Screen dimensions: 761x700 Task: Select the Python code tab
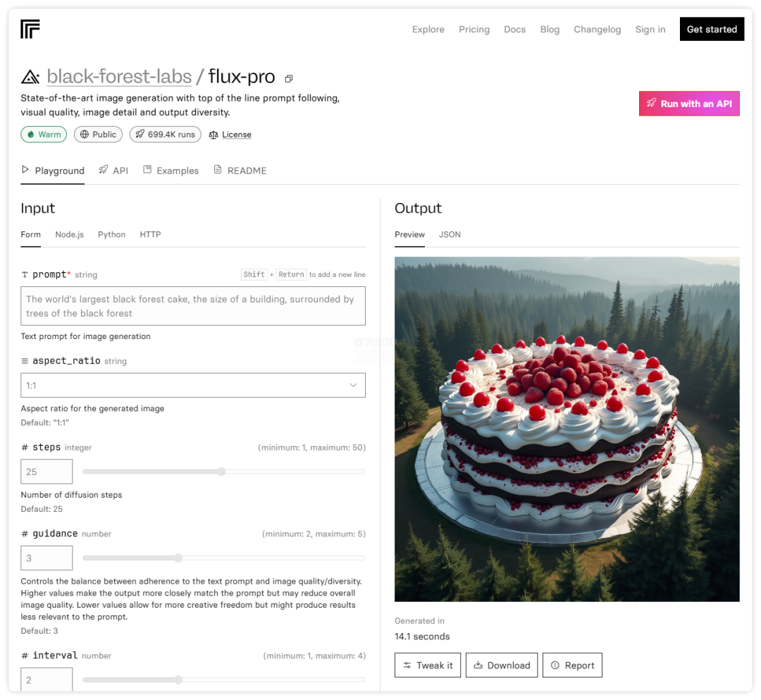pos(111,235)
